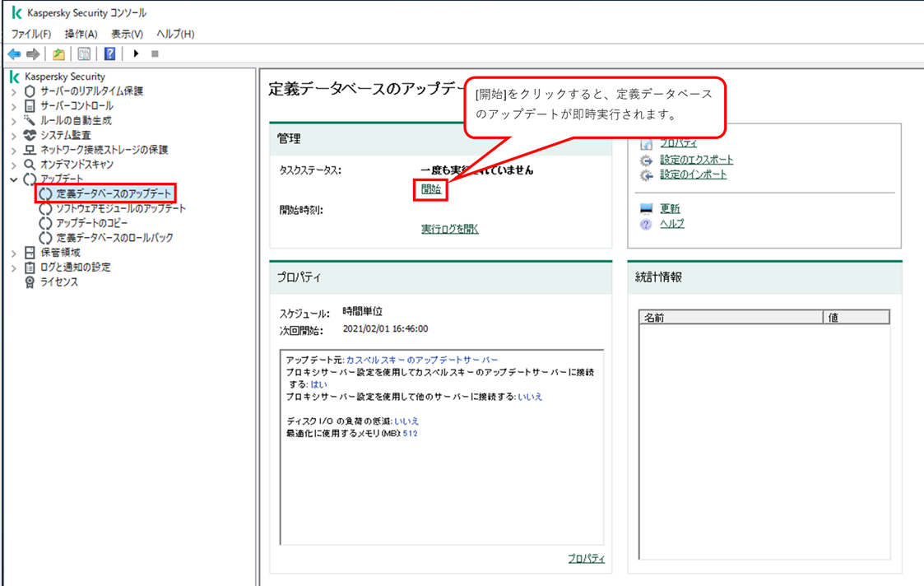
Task: Select 定義データベースのアップデート tree item
Action: (114, 193)
